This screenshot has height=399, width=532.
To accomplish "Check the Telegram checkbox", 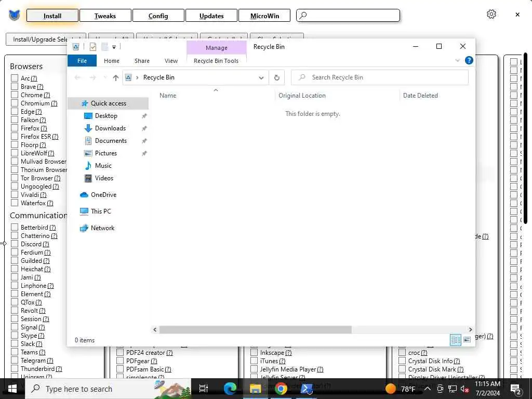I will pos(15,360).
